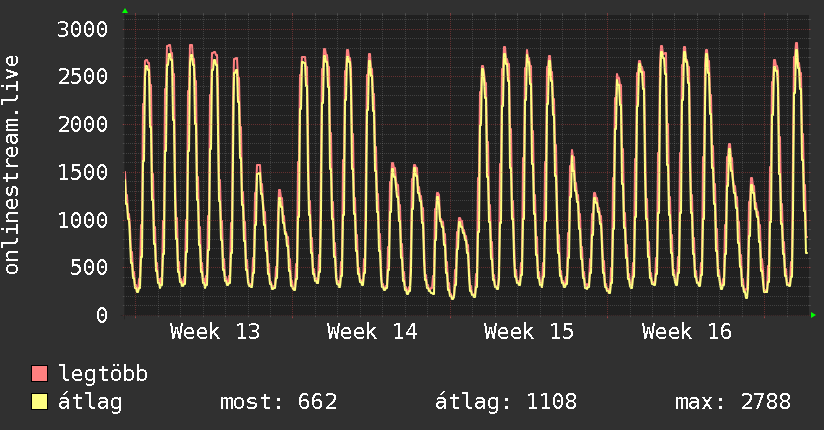824x430 pixels.
Task: Click the 2000 y-axis tick label
Action: point(83,125)
